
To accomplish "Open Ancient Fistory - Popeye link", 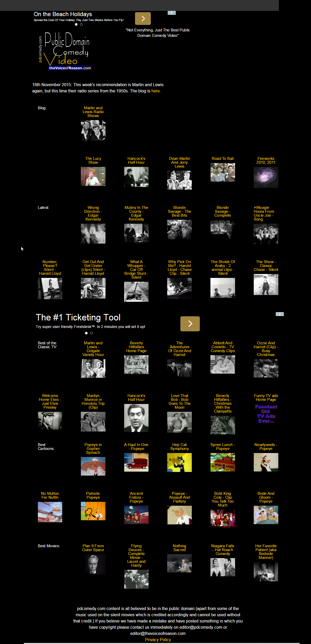I will (x=136, y=497).
